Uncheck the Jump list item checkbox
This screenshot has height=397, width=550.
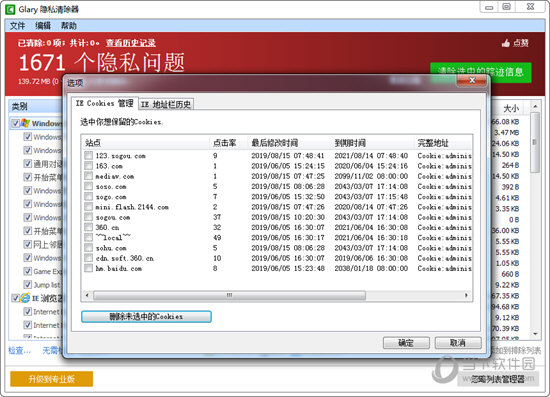pyautogui.click(x=27, y=284)
